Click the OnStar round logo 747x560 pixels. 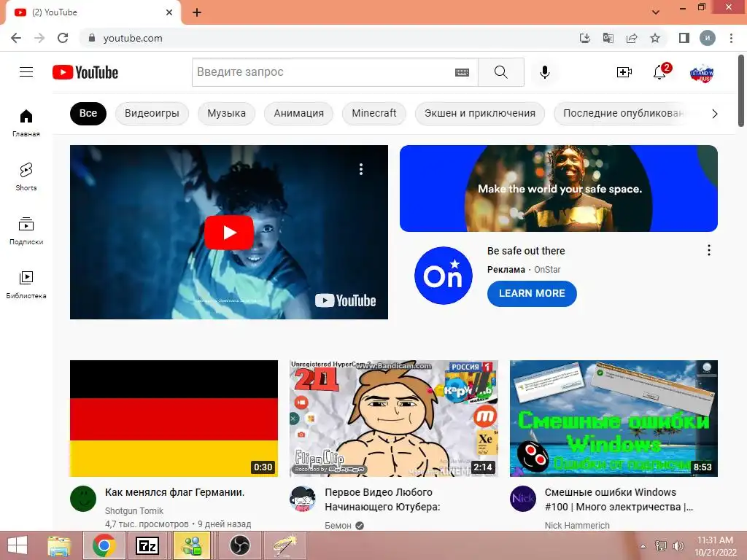pyautogui.click(x=443, y=275)
